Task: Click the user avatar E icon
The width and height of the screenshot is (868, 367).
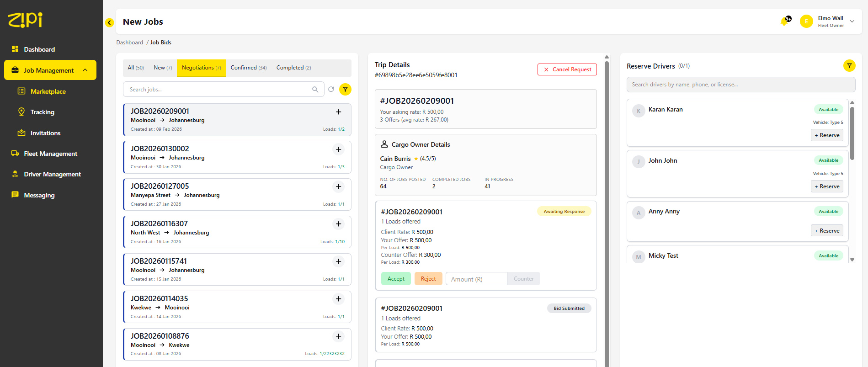Action: pyautogui.click(x=806, y=21)
